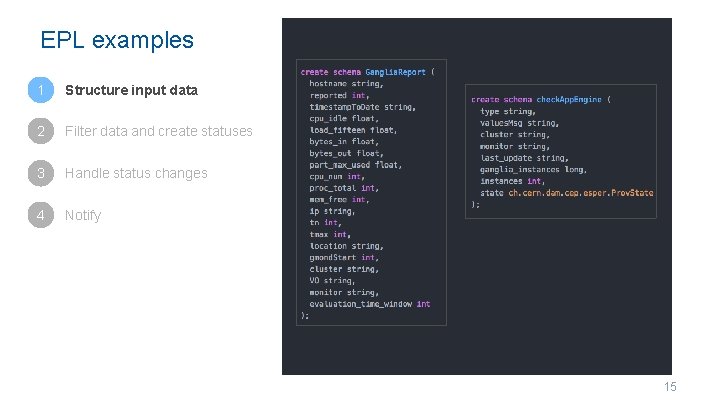720x405 pixels.
Task: Click the EPL examples title
Action: coord(117,40)
